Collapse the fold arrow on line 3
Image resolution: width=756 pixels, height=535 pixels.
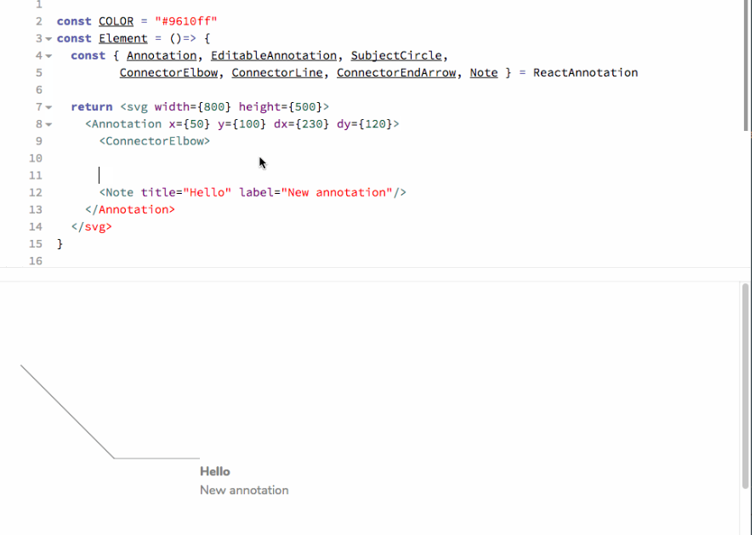point(48,39)
